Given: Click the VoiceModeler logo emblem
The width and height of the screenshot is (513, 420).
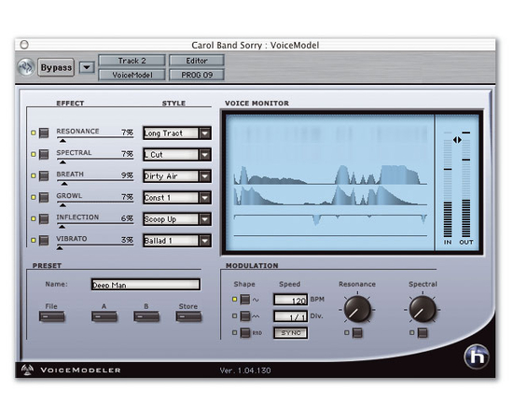Looking at the screenshot, I should click(x=27, y=370).
